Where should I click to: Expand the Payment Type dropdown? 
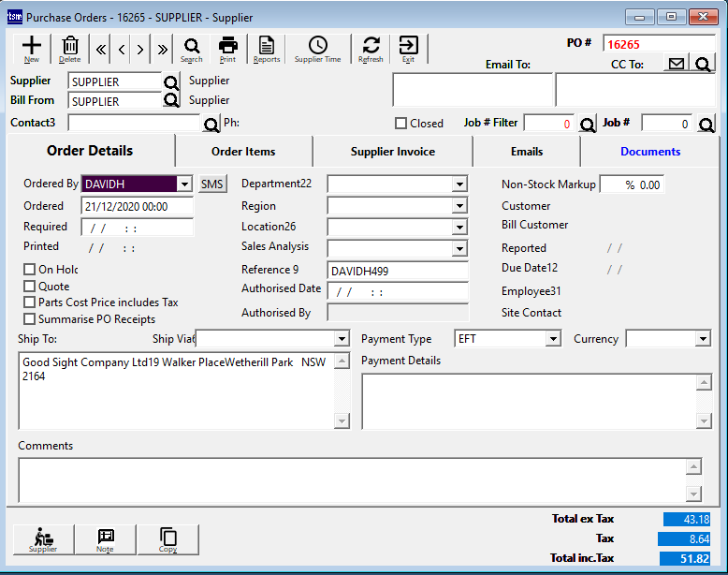click(x=552, y=339)
